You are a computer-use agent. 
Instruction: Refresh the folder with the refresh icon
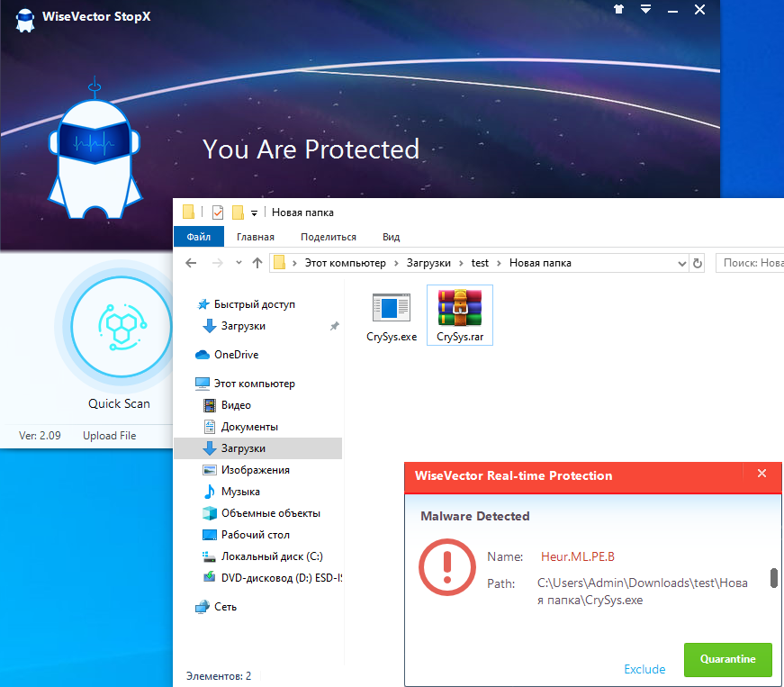point(698,263)
